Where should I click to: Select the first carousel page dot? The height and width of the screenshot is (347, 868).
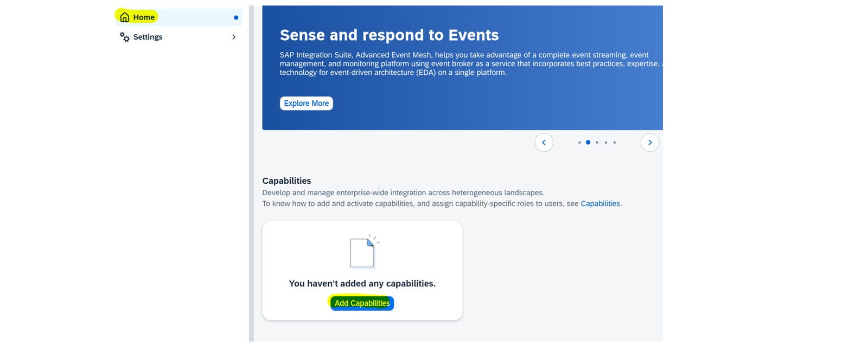point(579,143)
